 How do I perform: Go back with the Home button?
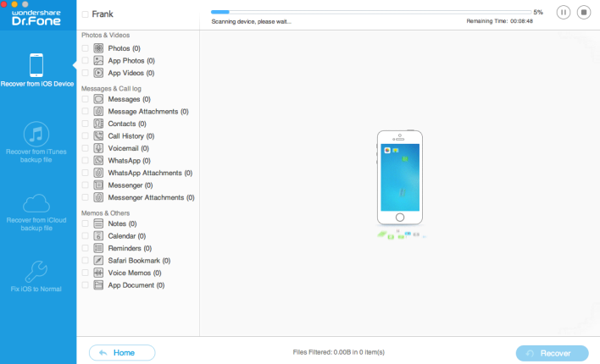pyautogui.click(x=122, y=352)
